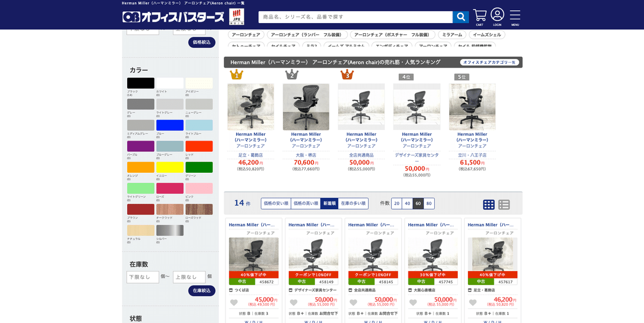Screen dimensions: 644x323
Task: Sort by 在庫の多い順
Action: pos(353,203)
